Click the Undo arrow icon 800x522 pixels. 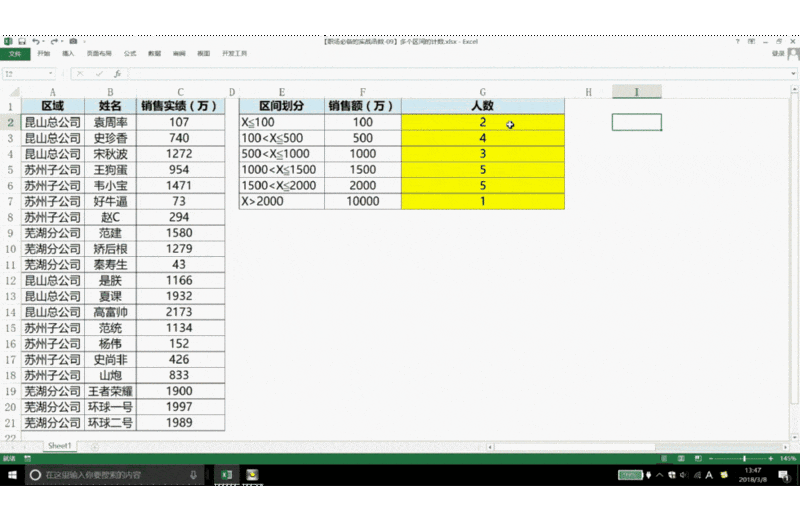(36, 41)
